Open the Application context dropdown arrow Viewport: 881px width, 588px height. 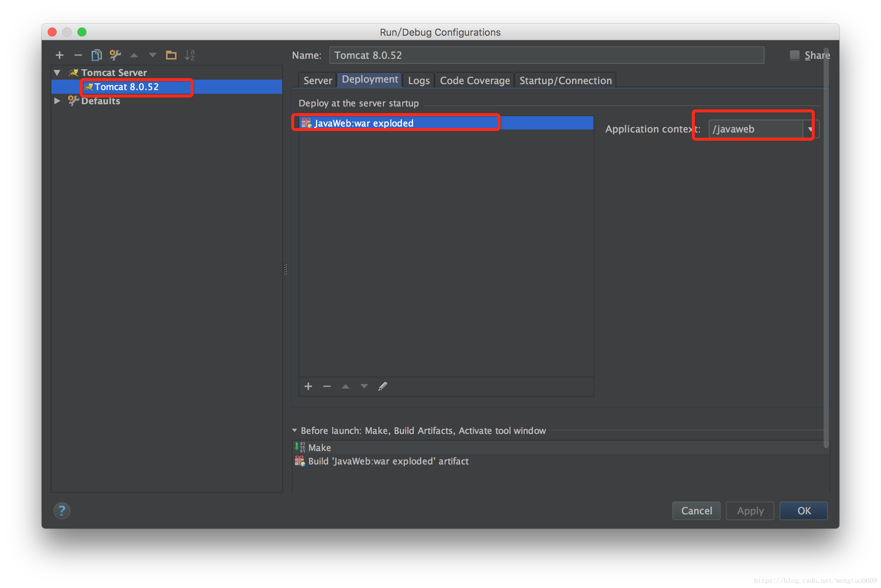[x=810, y=129]
